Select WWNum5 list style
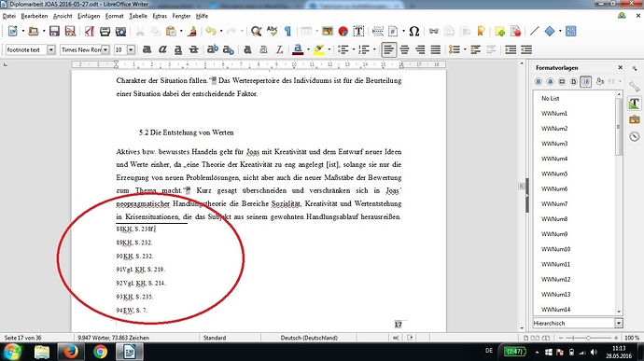Image resolution: width=644 pixels, height=361 pixels. (x=554, y=174)
